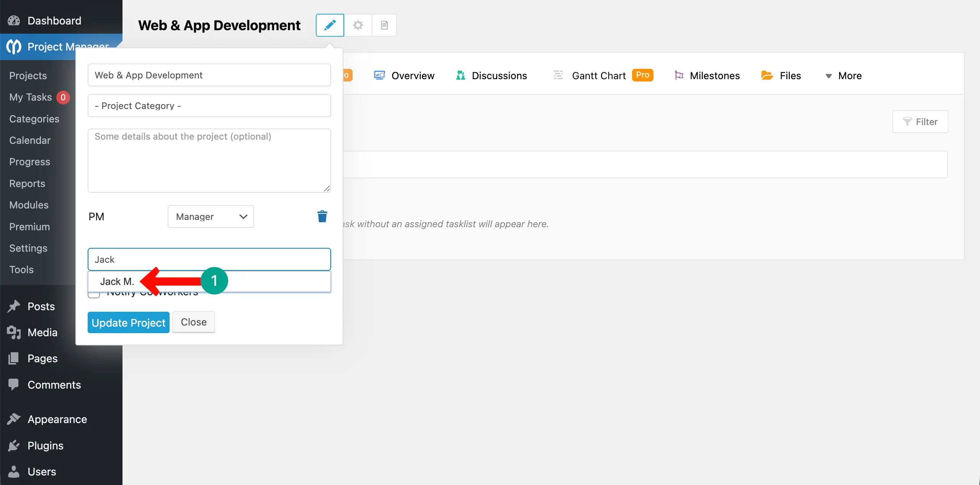Click the Milestones flag icon
The width and height of the screenshot is (980, 485).
[x=679, y=75]
